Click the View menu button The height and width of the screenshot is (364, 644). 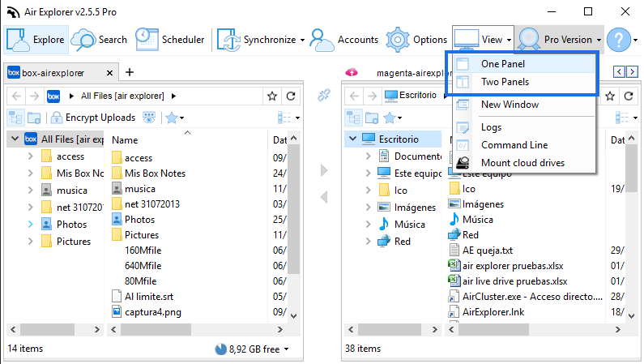point(483,40)
